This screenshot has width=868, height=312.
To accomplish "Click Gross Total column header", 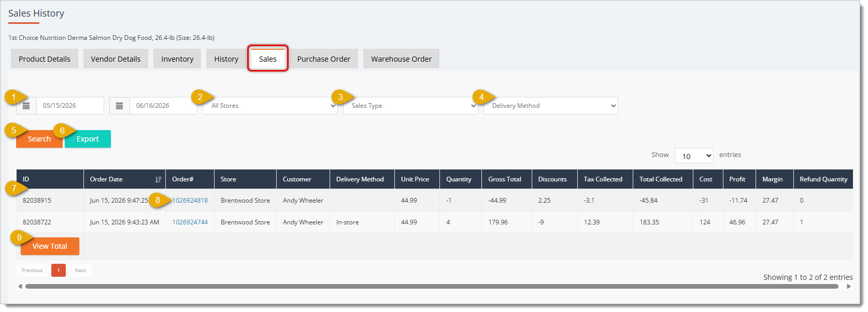I will click(507, 179).
